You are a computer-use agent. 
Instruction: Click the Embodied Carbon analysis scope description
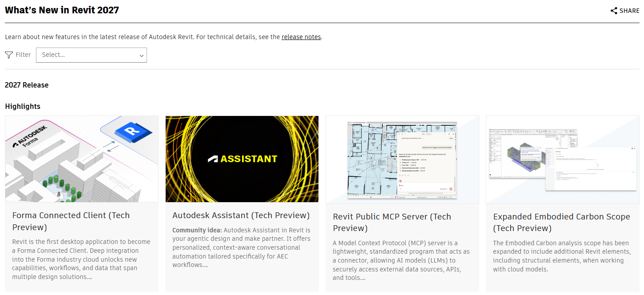tap(561, 256)
